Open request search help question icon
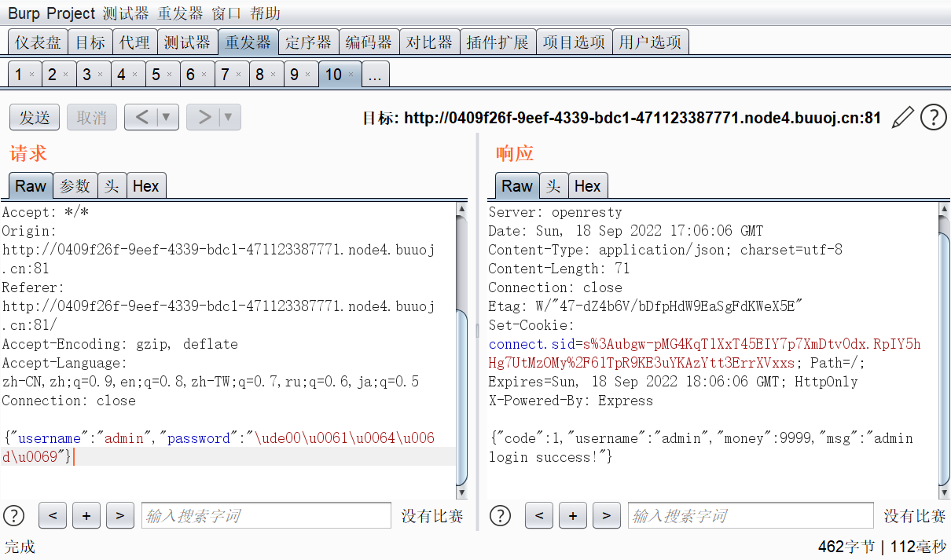The image size is (951, 560). [x=14, y=516]
